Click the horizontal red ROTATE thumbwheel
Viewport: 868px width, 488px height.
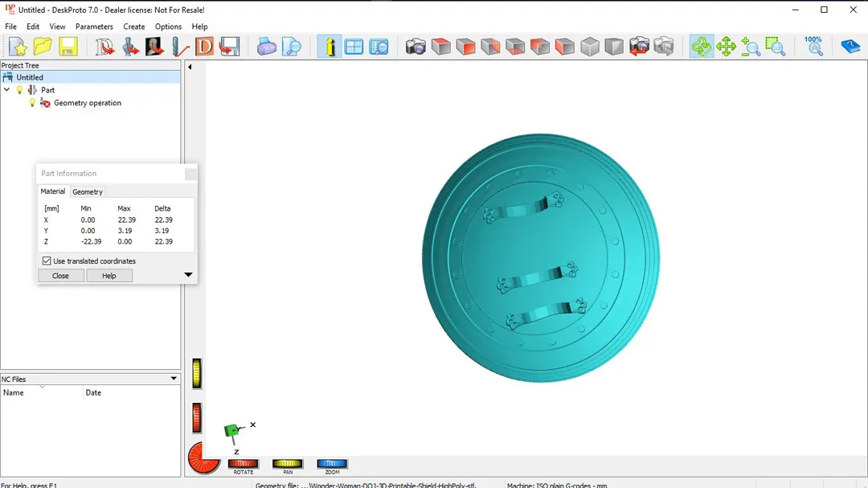[243, 464]
